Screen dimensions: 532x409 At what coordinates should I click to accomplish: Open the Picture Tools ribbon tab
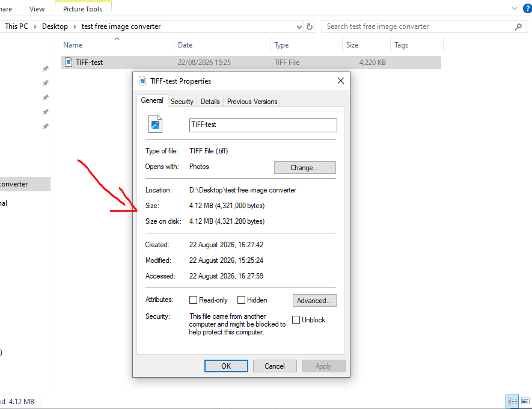tap(82, 9)
